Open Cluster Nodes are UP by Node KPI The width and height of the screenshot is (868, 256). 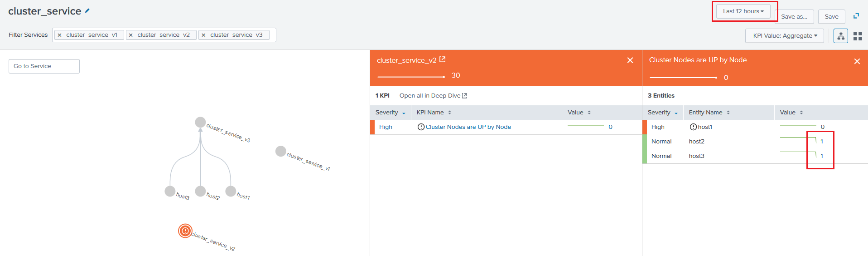coord(468,127)
